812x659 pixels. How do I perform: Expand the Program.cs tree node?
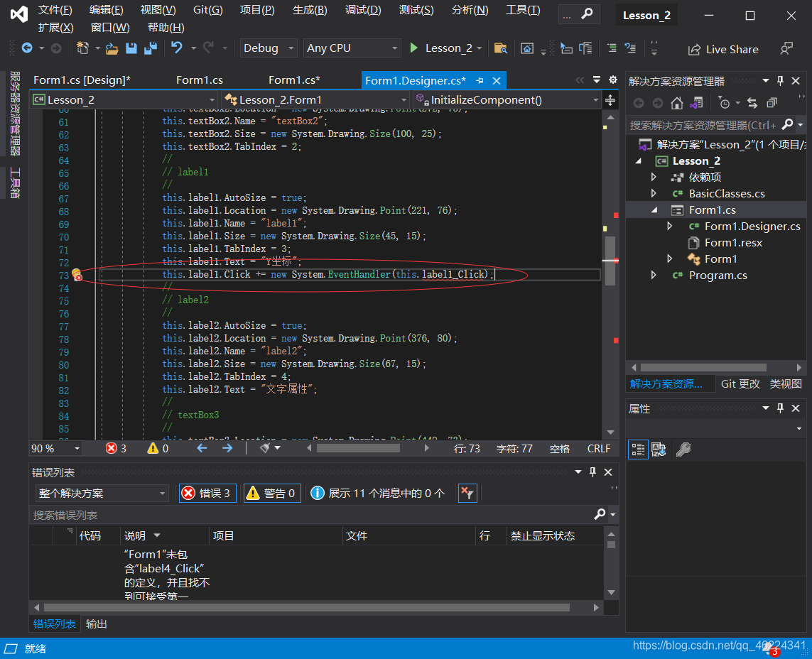[x=654, y=276]
